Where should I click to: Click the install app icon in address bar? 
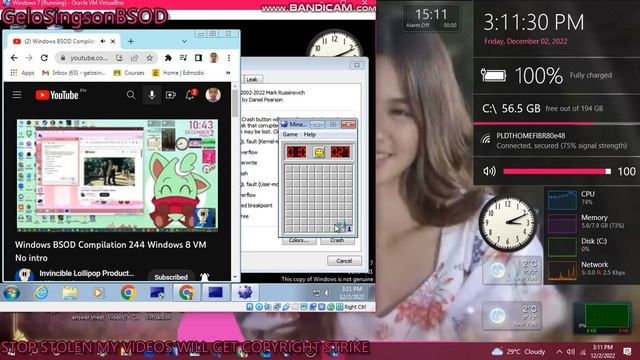click(x=119, y=58)
